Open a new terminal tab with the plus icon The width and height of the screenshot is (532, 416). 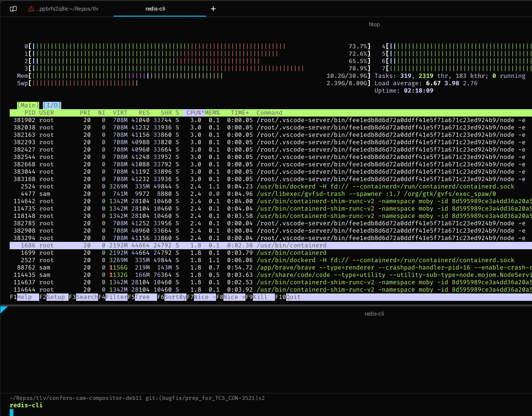click(x=213, y=8)
